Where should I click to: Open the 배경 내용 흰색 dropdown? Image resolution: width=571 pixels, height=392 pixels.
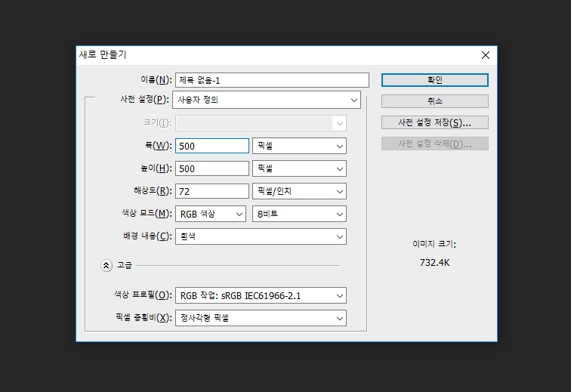click(x=261, y=236)
